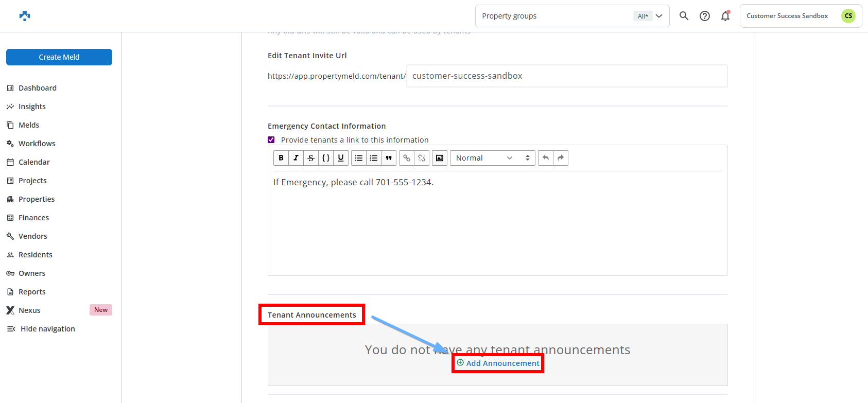Toggle italic text formatting
The image size is (868, 403).
(x=296, y=158)
